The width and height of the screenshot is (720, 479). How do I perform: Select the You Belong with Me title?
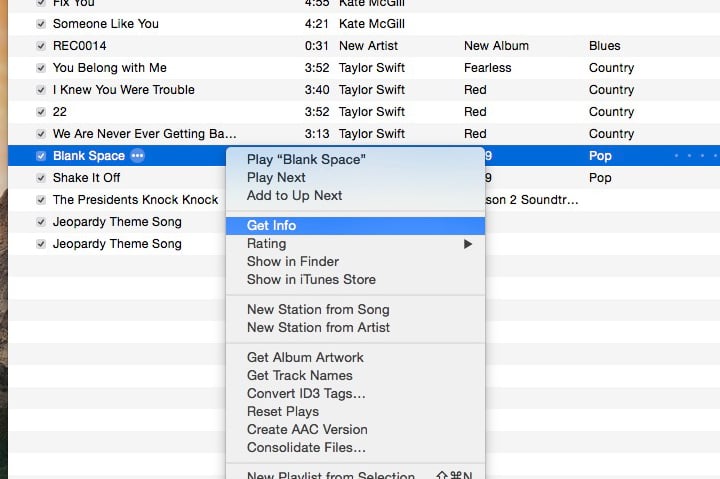coord(110,68)
